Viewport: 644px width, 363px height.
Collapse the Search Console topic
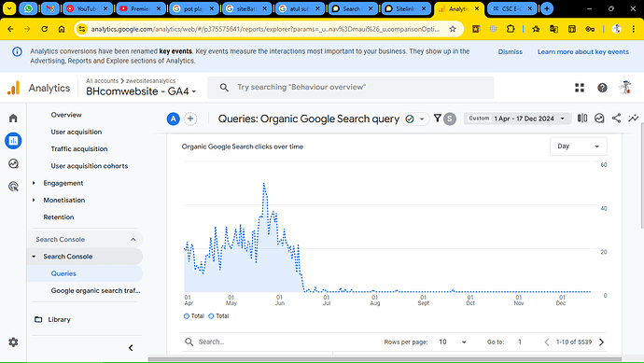click(34, 257)
